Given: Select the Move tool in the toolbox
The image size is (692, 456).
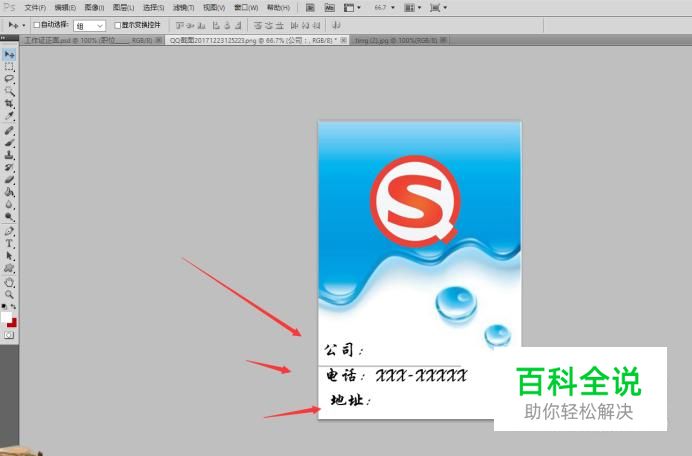Looking at the screenshot, I should [x=9, y=55].
